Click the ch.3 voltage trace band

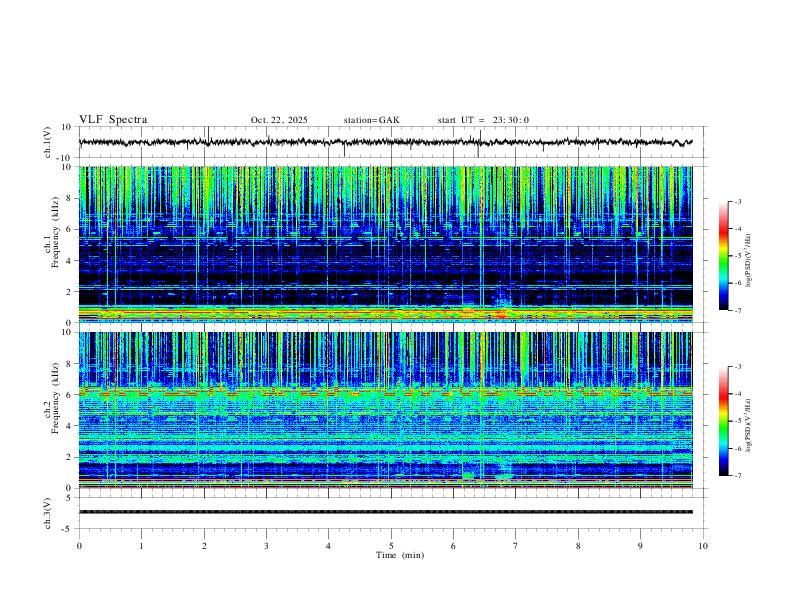(385, 512)
